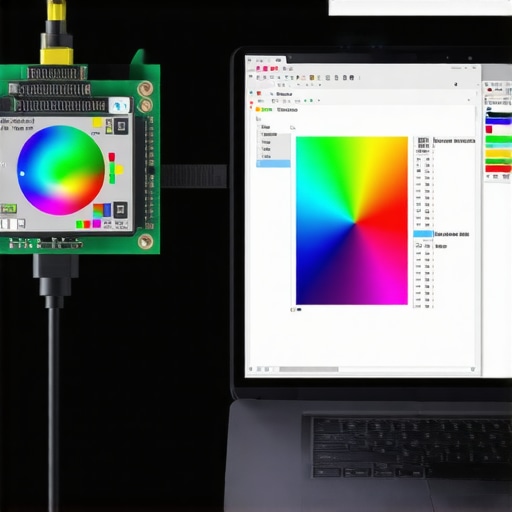The width and height of the screenshot is (512, 512).
Task: Tap the blue swatch below the color wheel
Action: pos(107,210)
